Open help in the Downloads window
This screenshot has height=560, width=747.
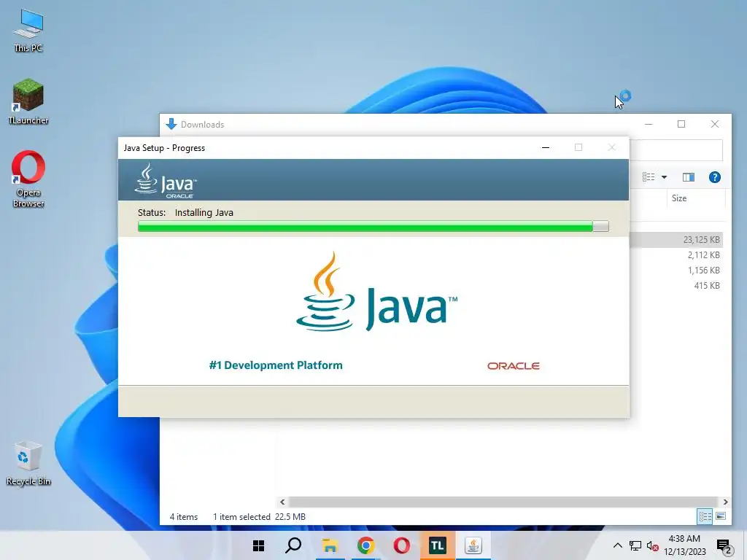(714, 177)
